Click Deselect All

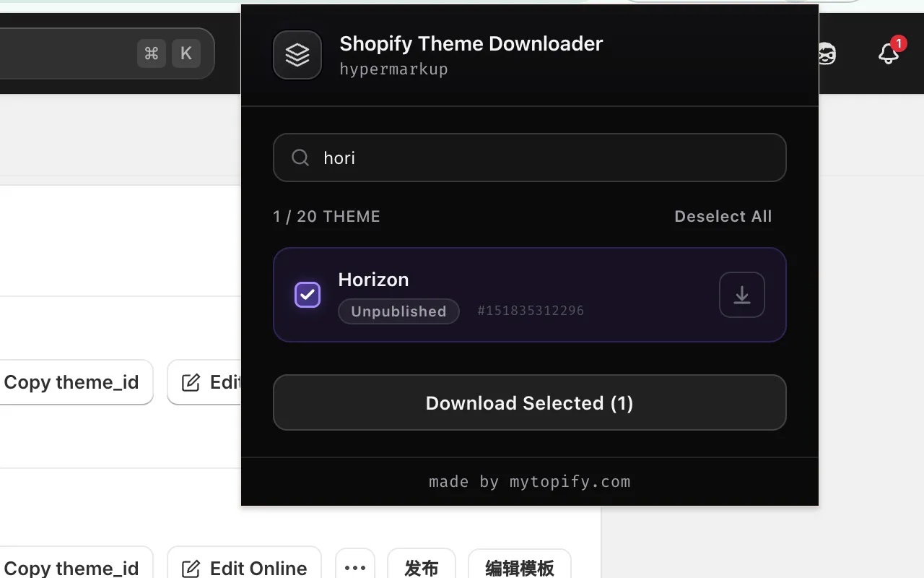click(723, 217)
